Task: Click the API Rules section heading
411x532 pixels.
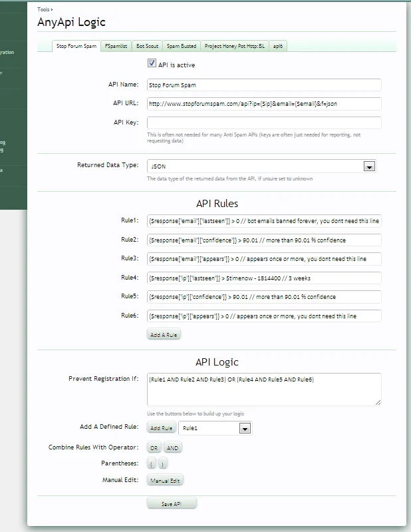Action: 217,204
